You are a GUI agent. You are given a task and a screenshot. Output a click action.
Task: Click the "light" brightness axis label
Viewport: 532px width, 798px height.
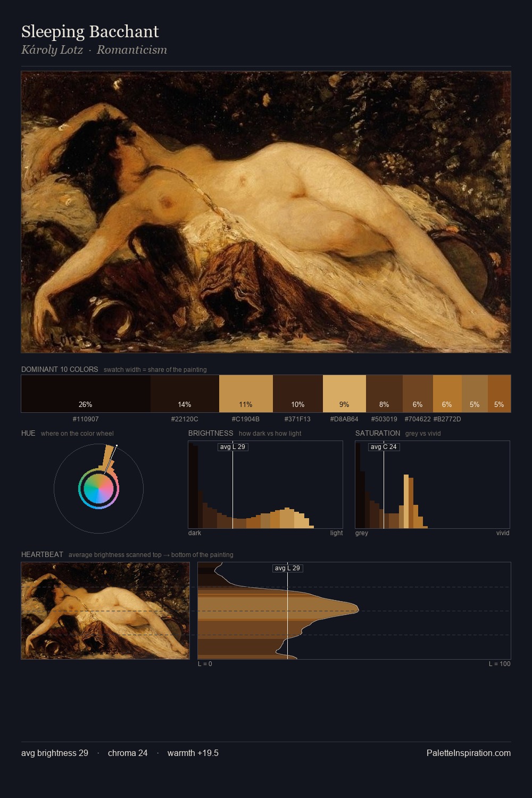click(x=337, y=533)
